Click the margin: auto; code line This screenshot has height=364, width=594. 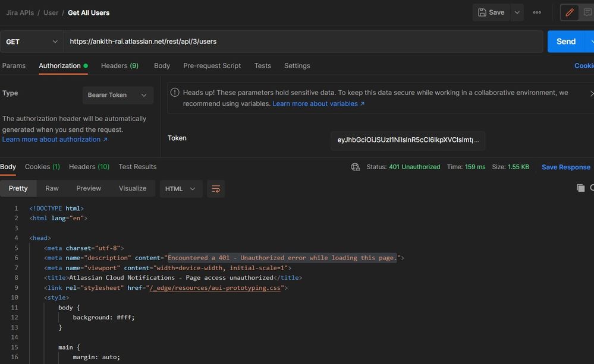point(96,357)
